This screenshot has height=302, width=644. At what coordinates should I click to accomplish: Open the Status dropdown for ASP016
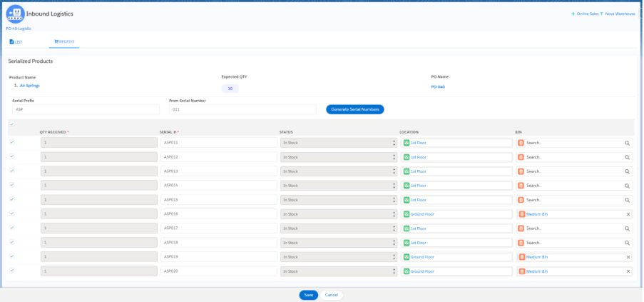point(337,214)
